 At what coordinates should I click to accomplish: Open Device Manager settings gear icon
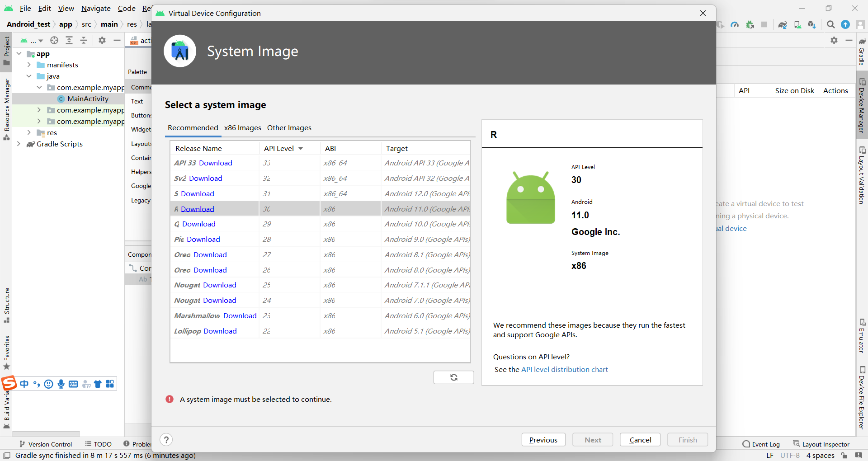(x=834, y=40)
